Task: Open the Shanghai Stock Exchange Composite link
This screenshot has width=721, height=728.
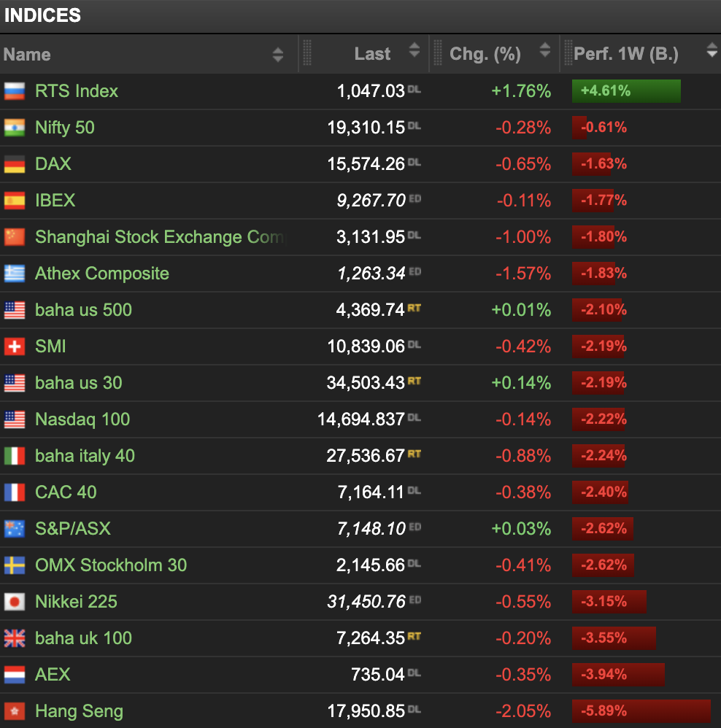Action: click(x=161, y=237)
